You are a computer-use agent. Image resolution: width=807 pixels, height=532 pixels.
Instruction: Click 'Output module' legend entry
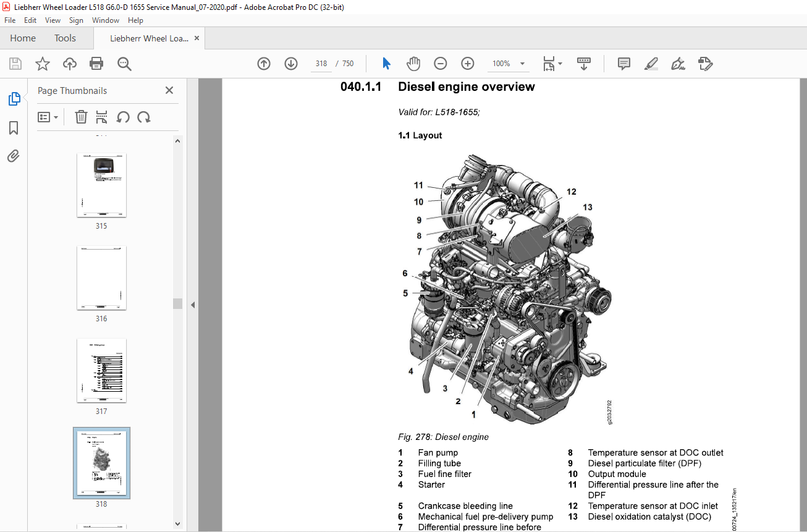[x=617, y=474]
